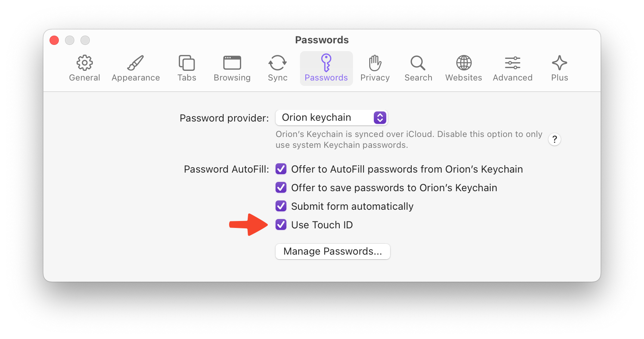Toggle Submit form automatically
The width and height of the screenshot is (644, 339).
281,206
